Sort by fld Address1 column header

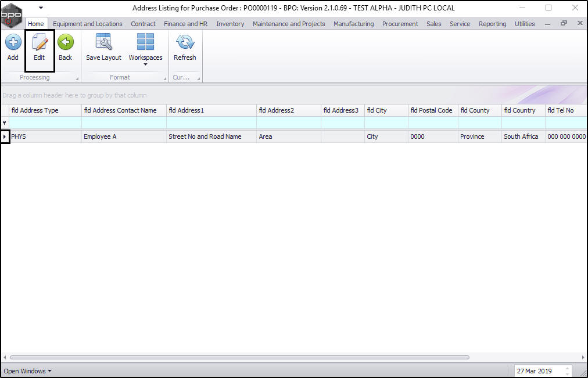pyautogui.click(x=211, y=110)
